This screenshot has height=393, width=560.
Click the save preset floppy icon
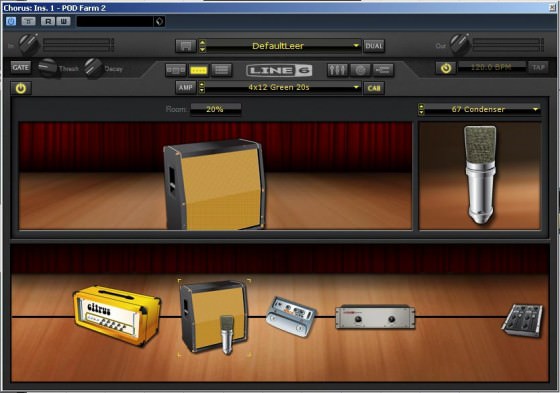point(186,46)
